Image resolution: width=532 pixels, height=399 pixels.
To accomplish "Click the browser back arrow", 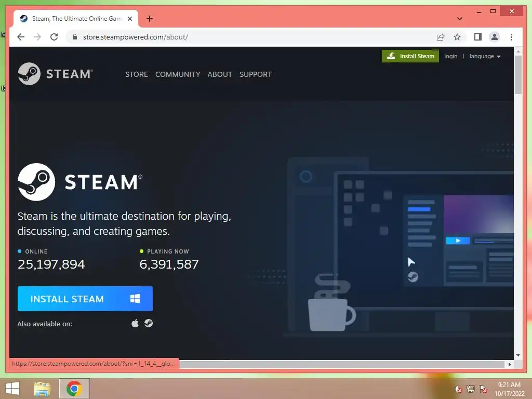I will [x=21, y=37].
